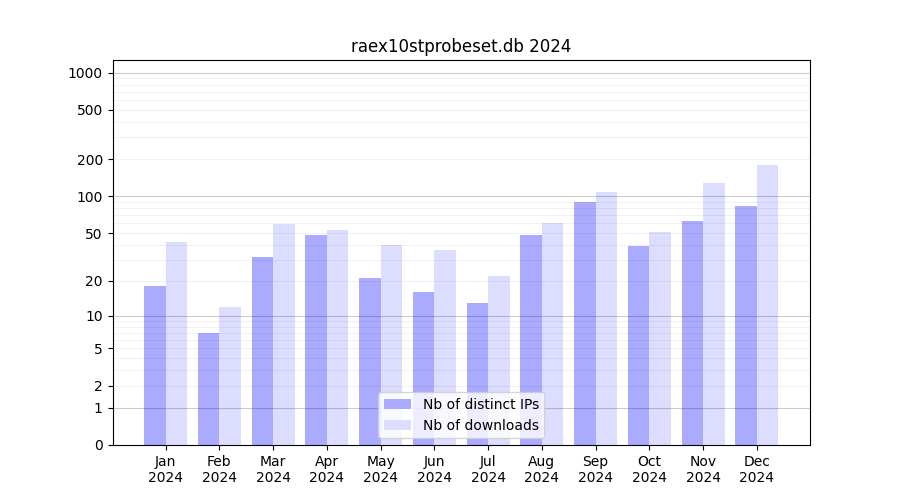Click the September distinct IPs bar
900x500 pixels.
click(585, 323)
